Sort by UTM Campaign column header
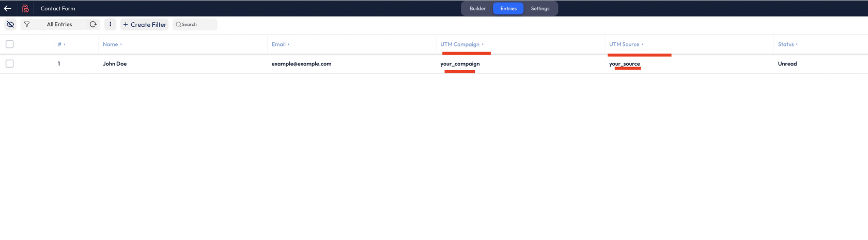 pos(462,44)
